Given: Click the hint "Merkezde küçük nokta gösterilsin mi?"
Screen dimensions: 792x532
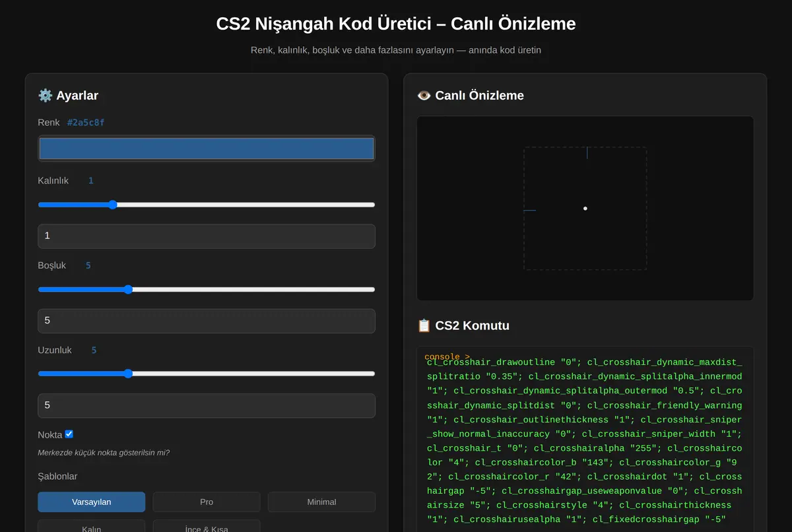Looking at the screenshot, I should [x=104, y=453].
